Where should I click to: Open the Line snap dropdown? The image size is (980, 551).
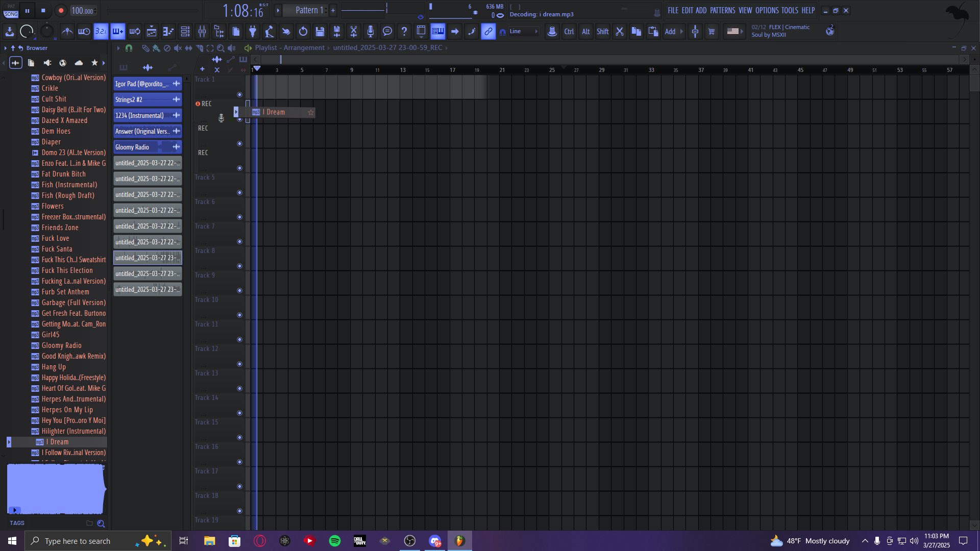tap(524, 32)
